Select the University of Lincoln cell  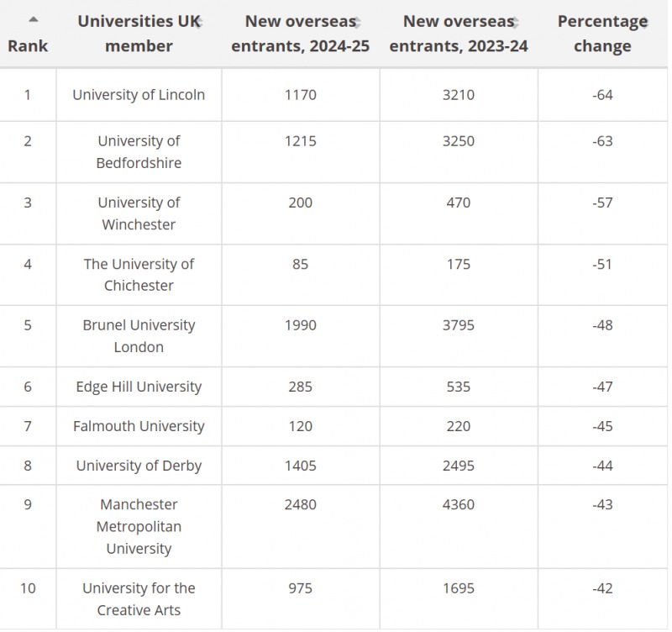click(x=139, y=95)
